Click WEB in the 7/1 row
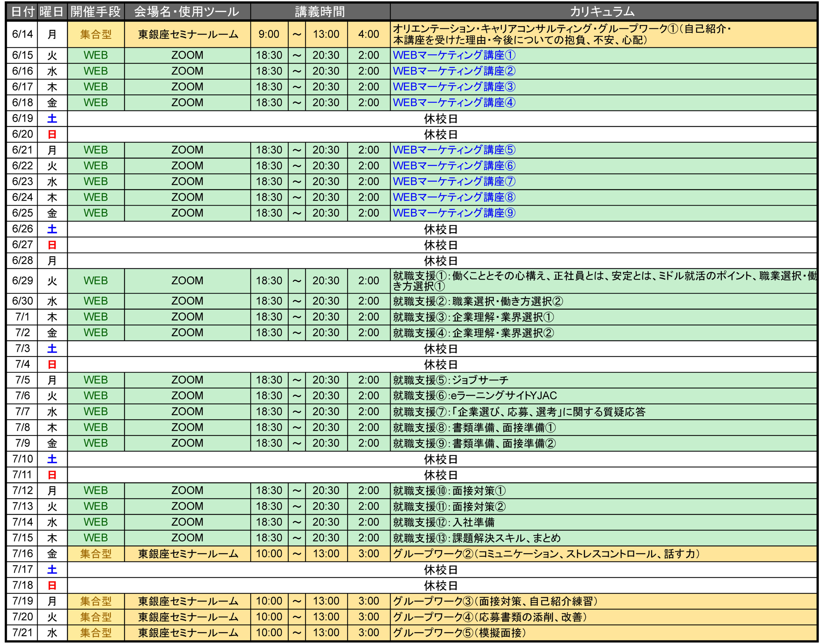Image resolution: width=822 pixels, height=644 pixels. 96,317
